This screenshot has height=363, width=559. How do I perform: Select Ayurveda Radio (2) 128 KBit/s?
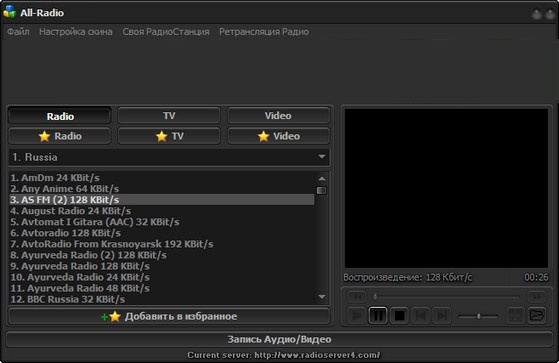[162, 255]
